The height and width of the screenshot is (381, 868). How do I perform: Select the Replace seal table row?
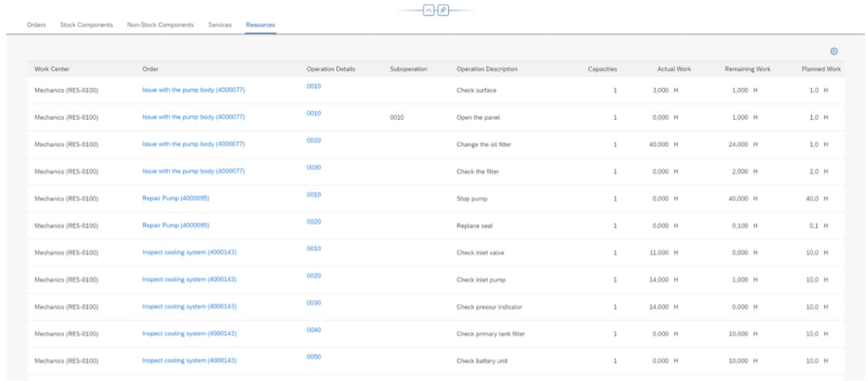(436, 225)
